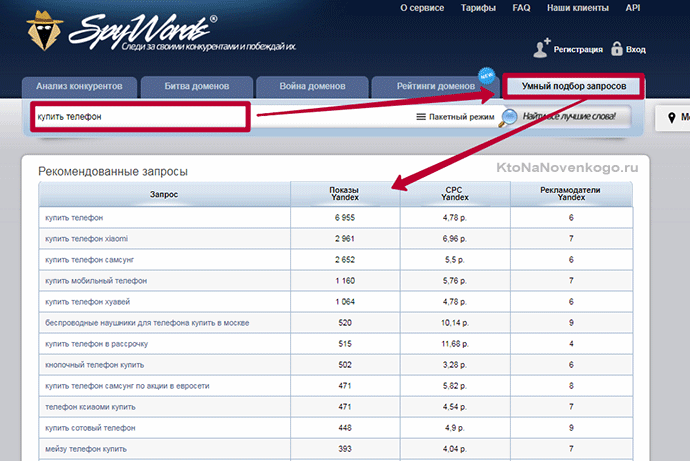Click the registration user-plus icon
Screen dimensions: 690x461
542,48
